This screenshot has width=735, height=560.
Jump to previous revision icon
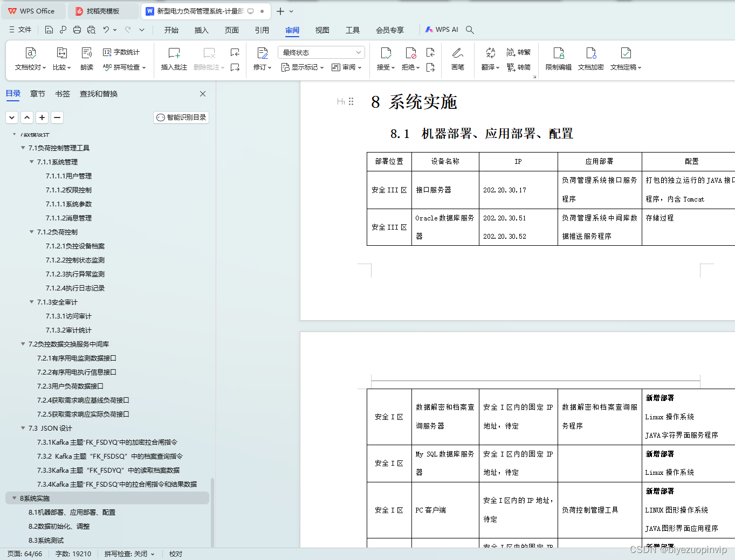(430, 52)
